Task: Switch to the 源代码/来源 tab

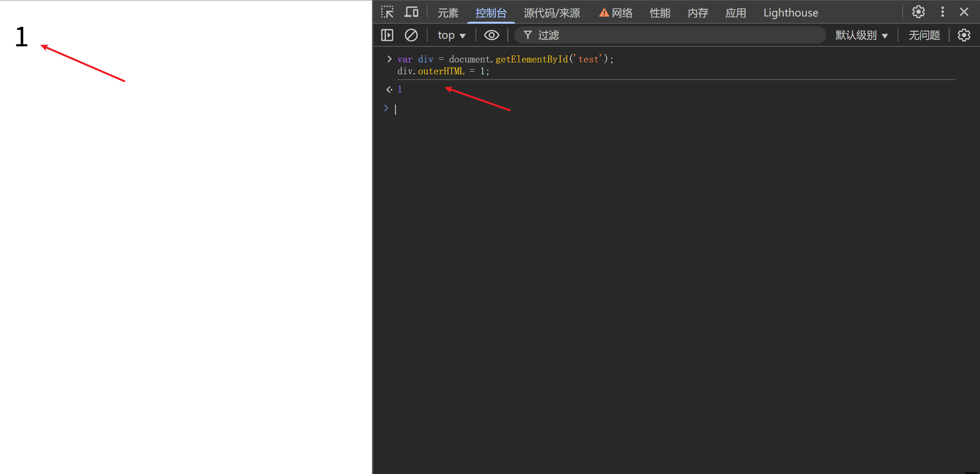Action: (552, 13)
